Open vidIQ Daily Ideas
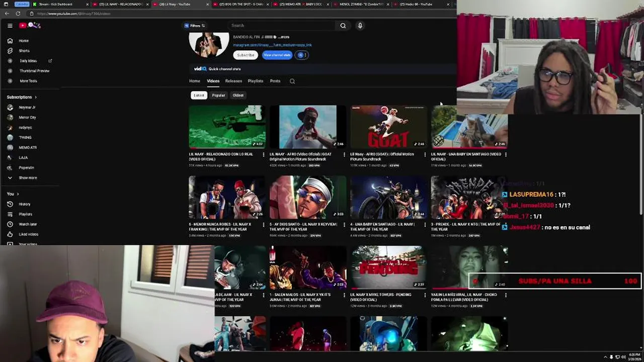644x362 pixels. click(x=28, y=61)
